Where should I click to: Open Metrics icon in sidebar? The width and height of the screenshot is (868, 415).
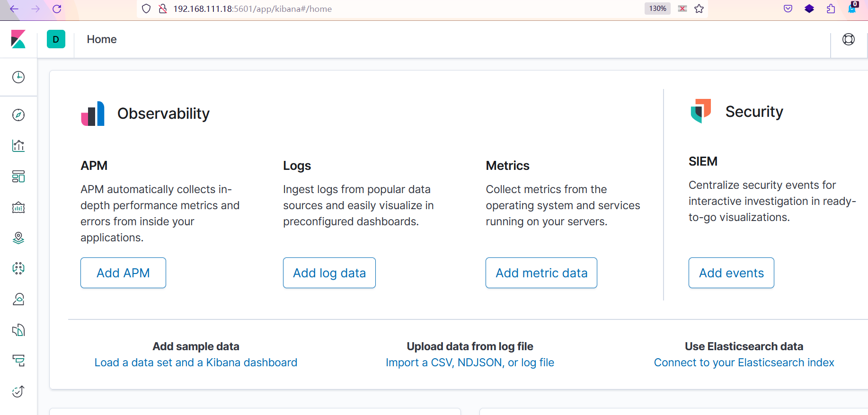tap(18, 299)
